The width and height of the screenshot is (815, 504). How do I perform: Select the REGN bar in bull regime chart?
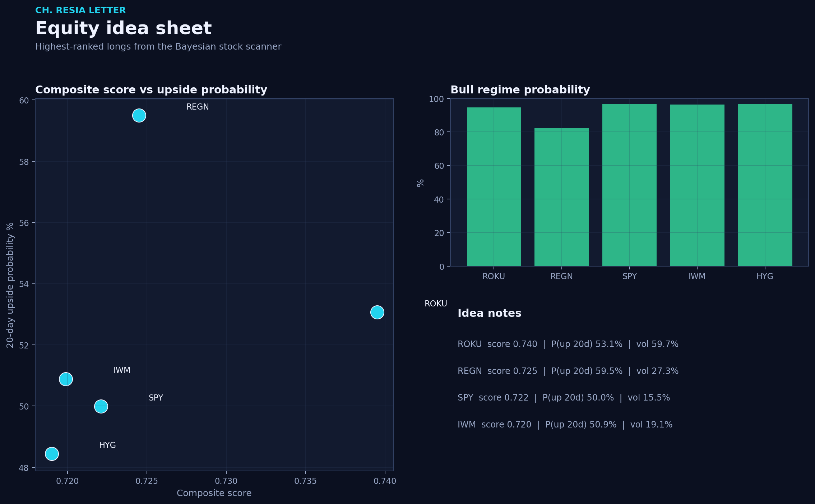(561, 197)
